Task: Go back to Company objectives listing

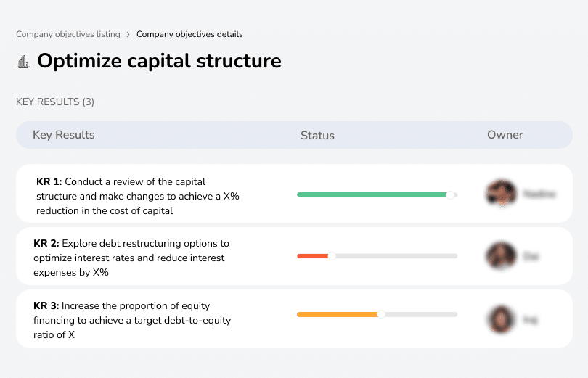Action: pyautogui.click(x=68, y=34)
